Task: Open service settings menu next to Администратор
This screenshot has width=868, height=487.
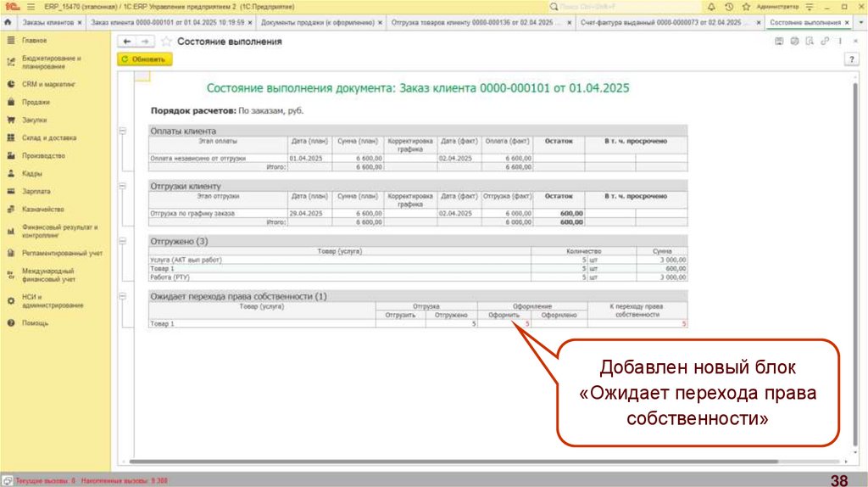Action: (810, 7)
